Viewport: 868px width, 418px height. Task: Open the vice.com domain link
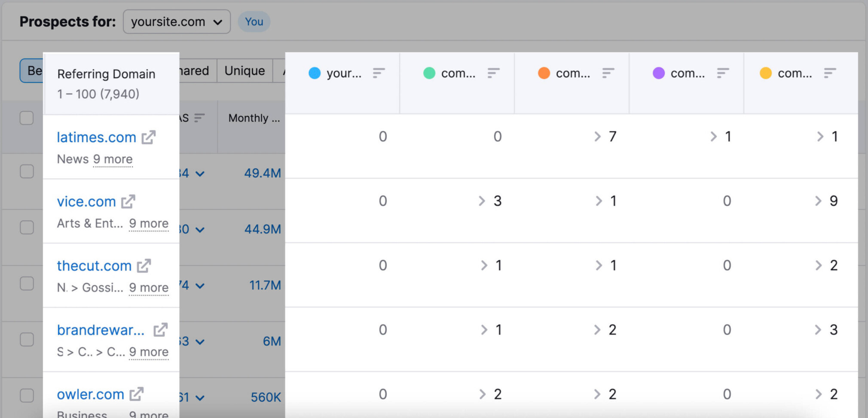click(x=86, y=201)
